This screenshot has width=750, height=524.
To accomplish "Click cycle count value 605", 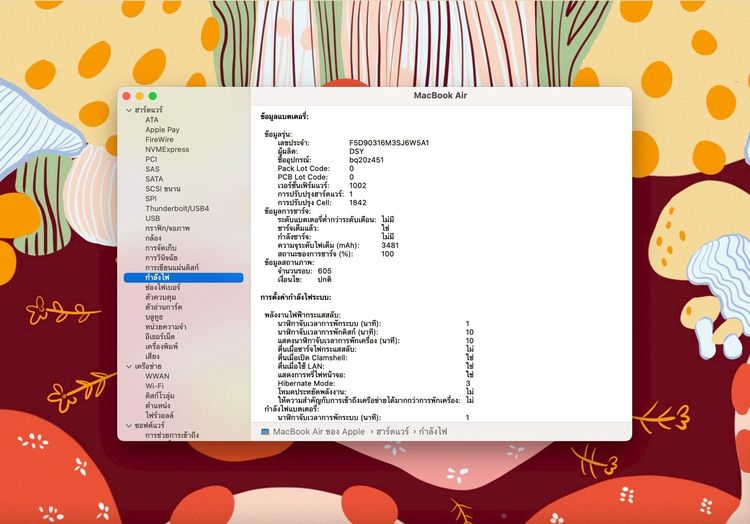I will tap(324, 271).
